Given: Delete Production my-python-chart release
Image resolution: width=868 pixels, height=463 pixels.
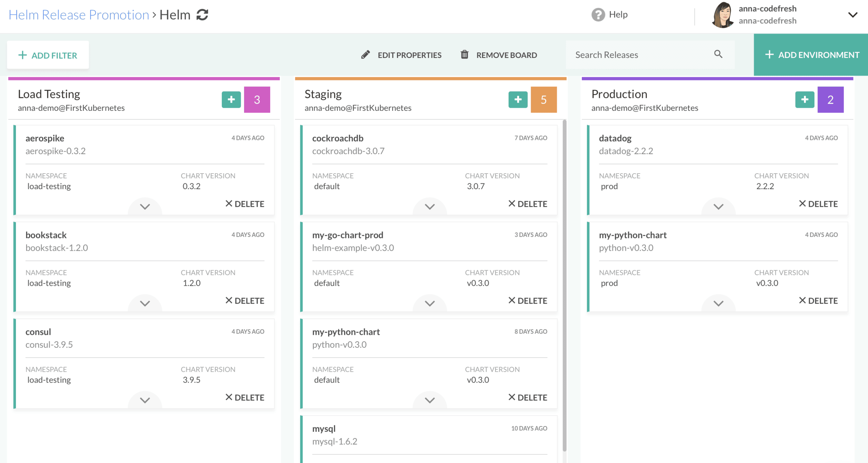Looking at the screenshot, I should click(x=818, y=301).
